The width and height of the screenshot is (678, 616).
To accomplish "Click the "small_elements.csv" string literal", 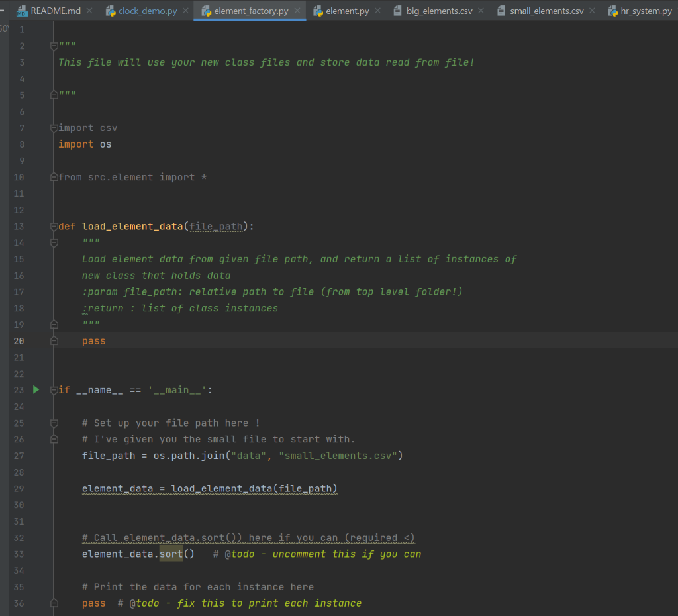I will coord(338,456).
